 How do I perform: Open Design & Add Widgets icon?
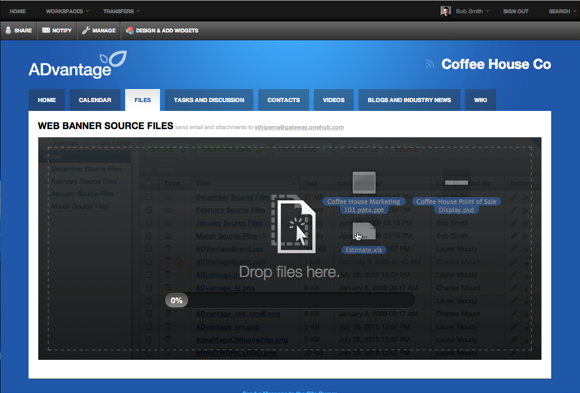tap(129, 30)
